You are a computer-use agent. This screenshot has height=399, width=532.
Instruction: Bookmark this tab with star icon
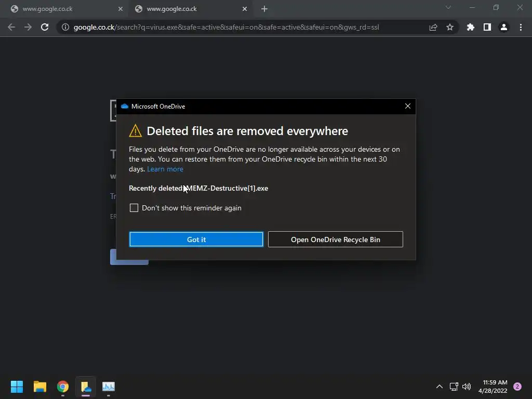click(450, 27)
